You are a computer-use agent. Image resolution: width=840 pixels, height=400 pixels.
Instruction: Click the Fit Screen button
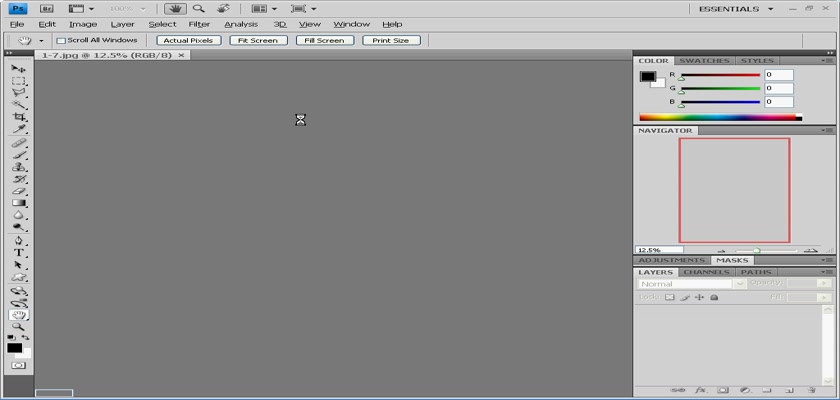tap(258, 41)
